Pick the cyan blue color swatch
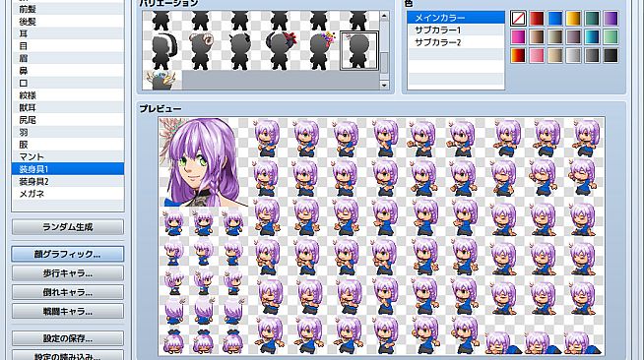Image resolution: width=644 pixels, height=360 pixels. click(x=592, y=37)
